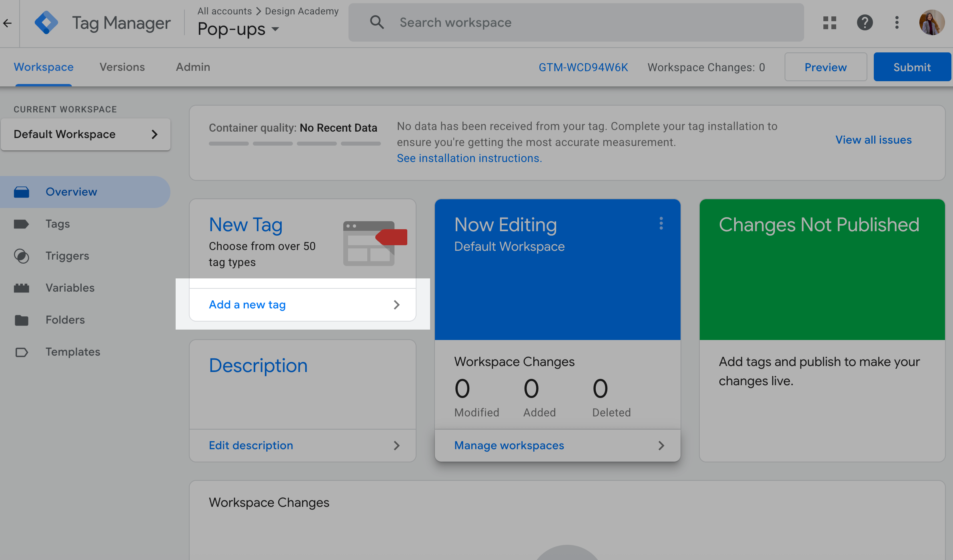Expand the Default Workspace selector
Viewport: 953px width, 560px height.
tap(86, 134)
